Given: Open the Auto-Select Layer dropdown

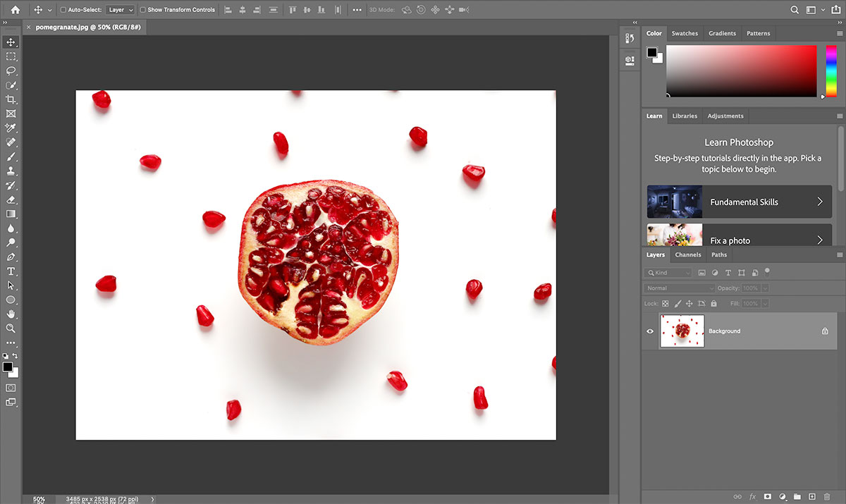Looking at the screenshot, I should pyautogui.click(x=121, y=10).
